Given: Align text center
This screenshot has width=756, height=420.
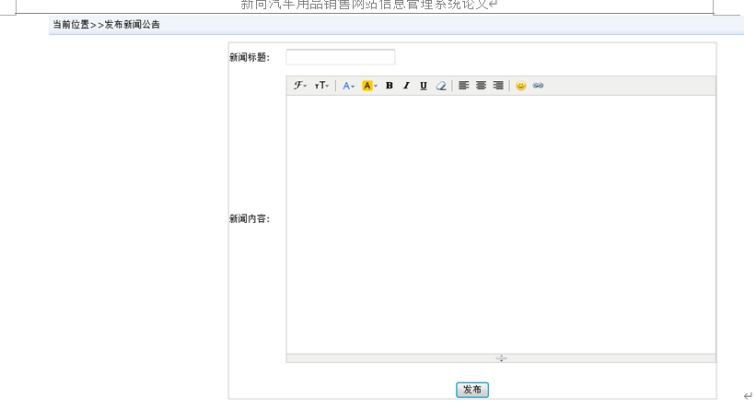Looking at the screenshot, I should (x=481, y=85).
